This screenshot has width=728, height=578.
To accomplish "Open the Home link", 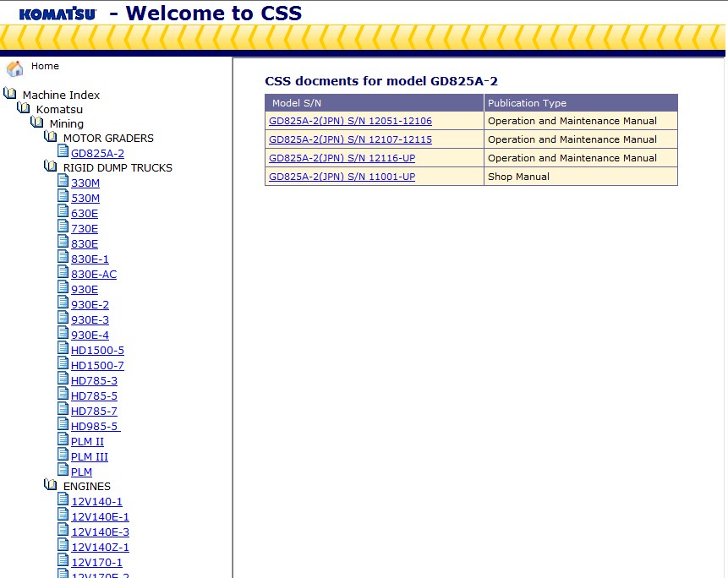I will point(45,66).
